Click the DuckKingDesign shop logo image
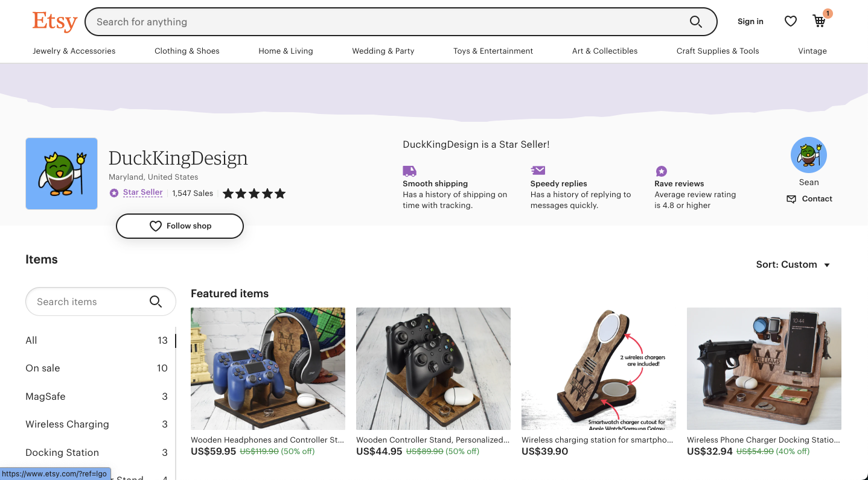 coord(62,174)
